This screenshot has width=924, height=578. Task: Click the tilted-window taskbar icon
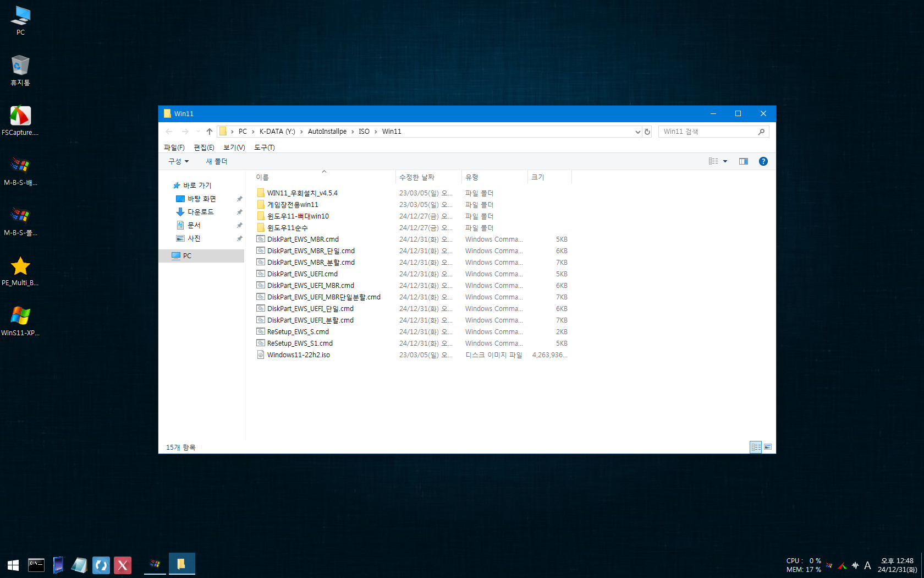[x=79, y=565]
